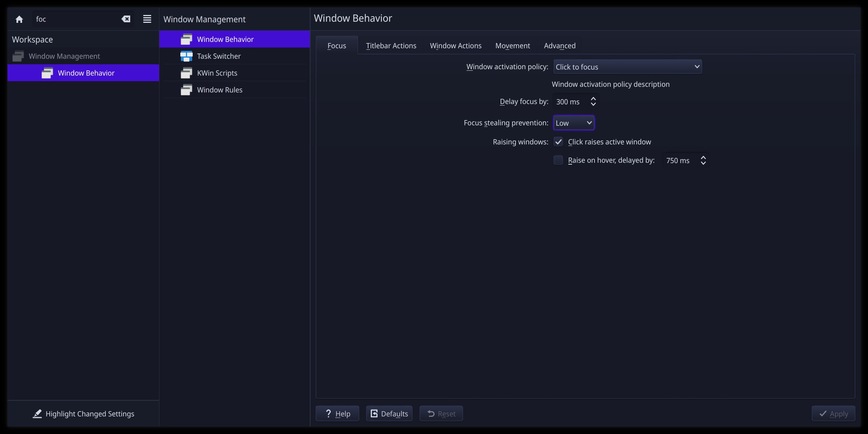Open the Advanced tab
Viewport: 868px width, 434px height.
559,46
